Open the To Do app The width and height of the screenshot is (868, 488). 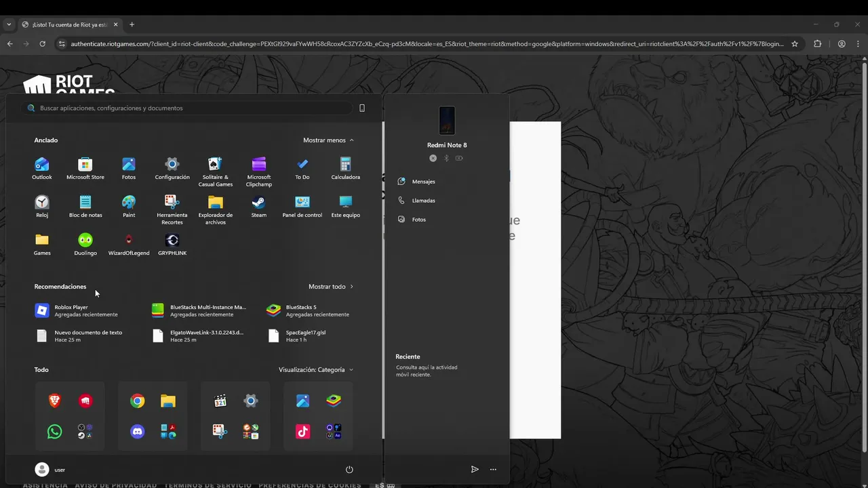(x=302, y=169)
